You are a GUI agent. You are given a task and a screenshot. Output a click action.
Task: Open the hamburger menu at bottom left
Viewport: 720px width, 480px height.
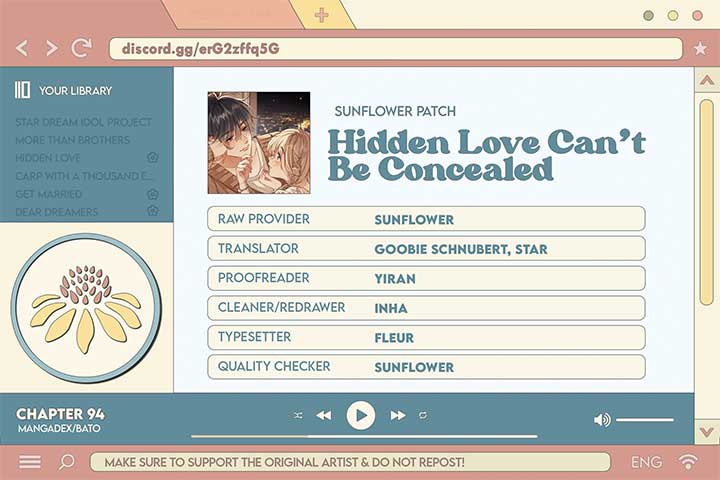coord(30,462)
